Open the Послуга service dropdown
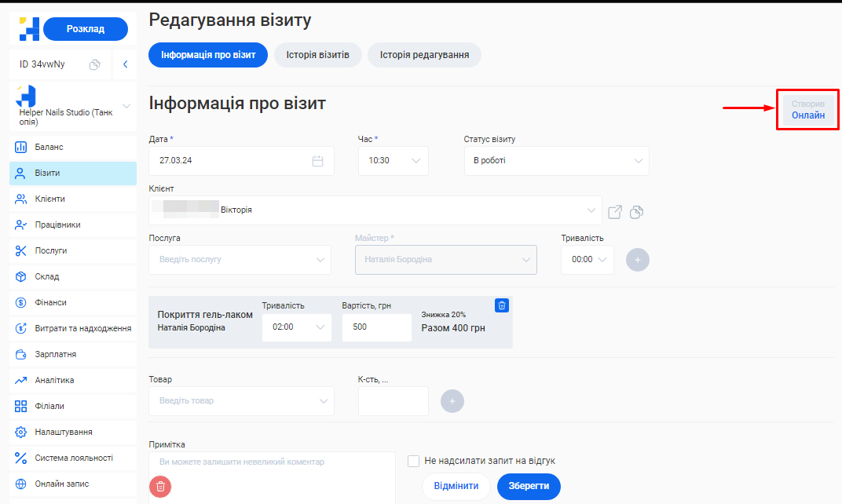The width and height of the screenshot is (842, 504). [240, 260]
